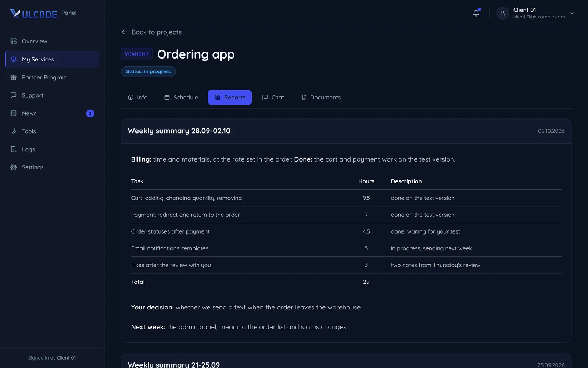Open the Overview page label
This screenshot has width=588, height=368.
tap(35, 41)
